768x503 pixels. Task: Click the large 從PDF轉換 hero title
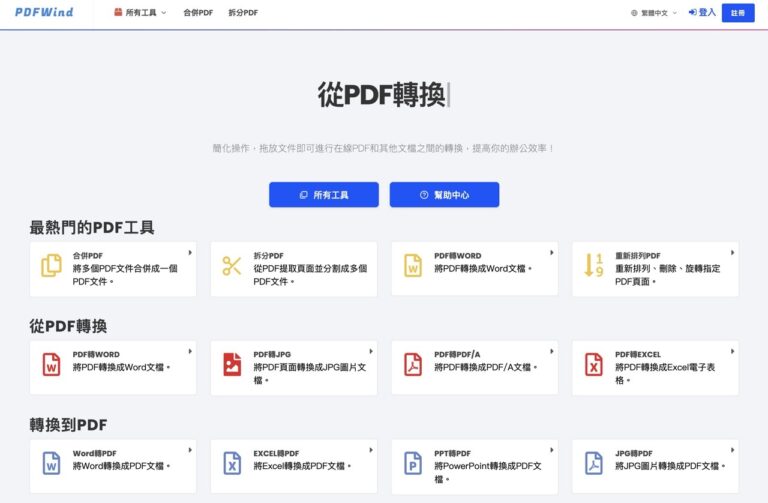[382, 95]
